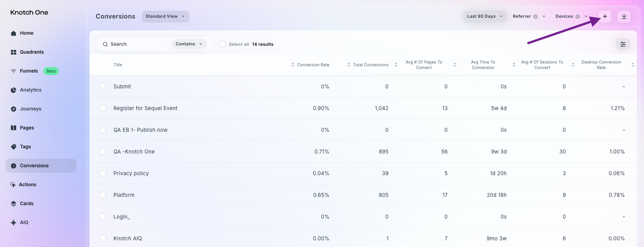Click the Funnels filter icon

[13, 71]
